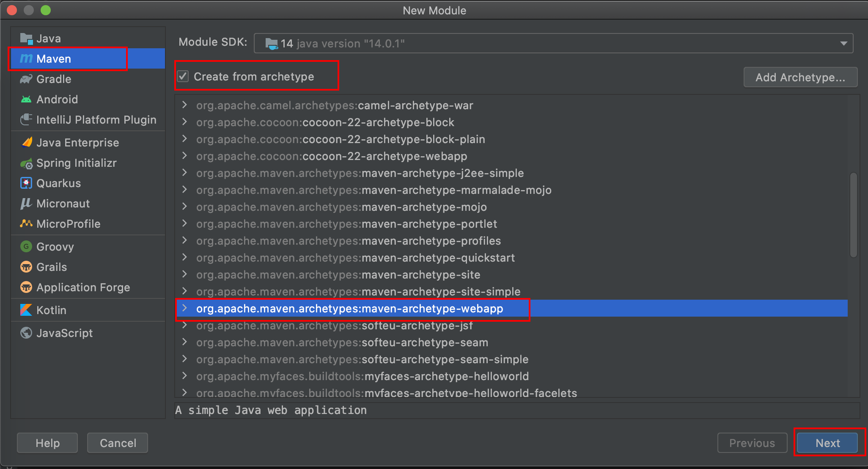This screenshot has width=868, height=469.
Task: Click the Java folder icon in sidebar
Action: point(26,39)
